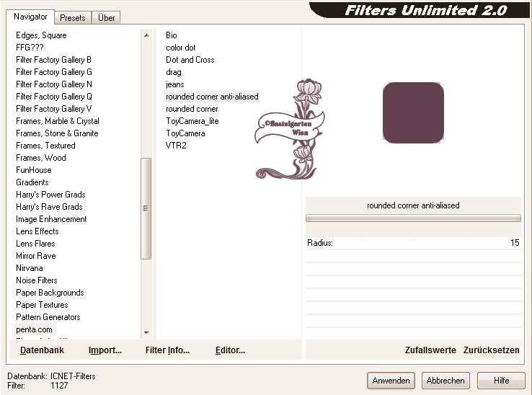The image size is (532, 395).
Task: Select Paper Textures category
Action: (42, 305)
